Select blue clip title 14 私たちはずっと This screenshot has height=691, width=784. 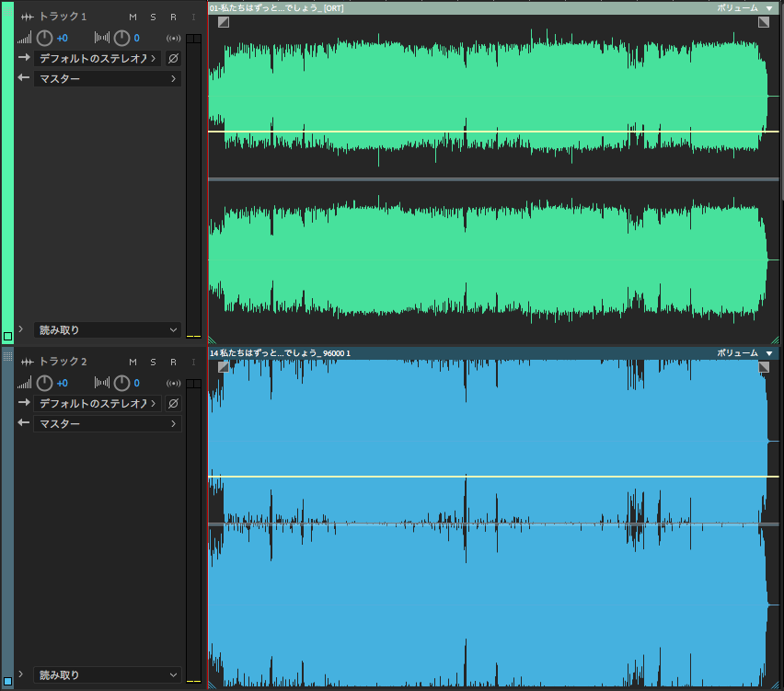(280, 353)
